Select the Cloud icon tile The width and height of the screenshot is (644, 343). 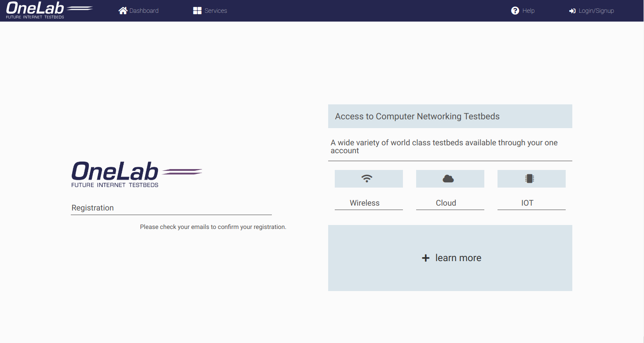click(x=450, y=179)
